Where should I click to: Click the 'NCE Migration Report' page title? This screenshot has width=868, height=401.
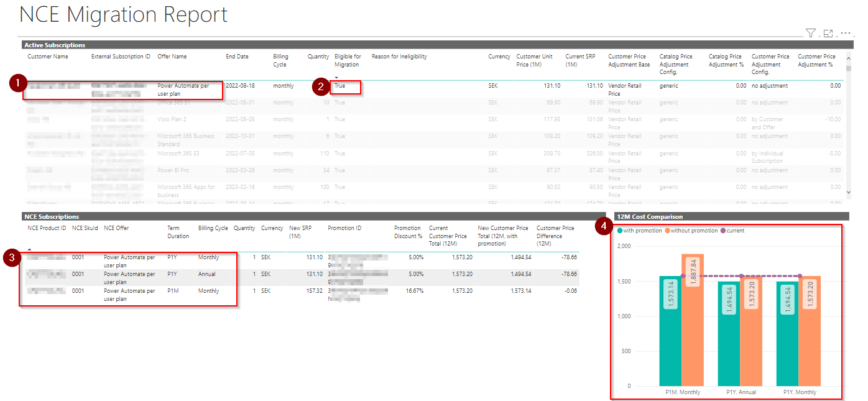coord(124,14)
